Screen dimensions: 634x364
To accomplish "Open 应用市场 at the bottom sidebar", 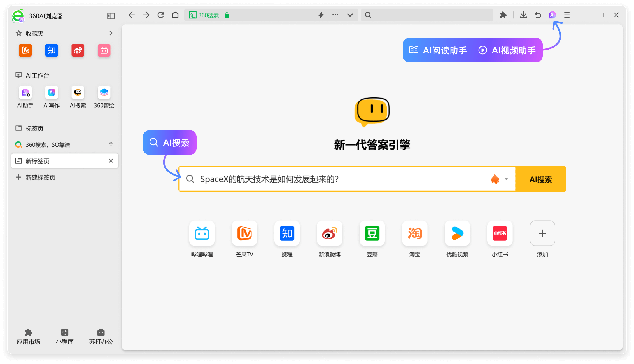I will [28, 336].
